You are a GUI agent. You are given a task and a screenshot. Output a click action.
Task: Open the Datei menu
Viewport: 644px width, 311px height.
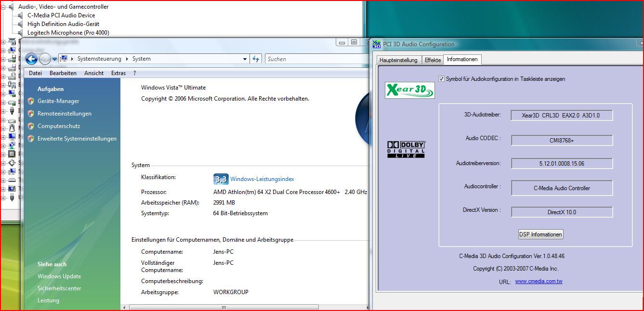pyautogui.click(x=35, y=73)
